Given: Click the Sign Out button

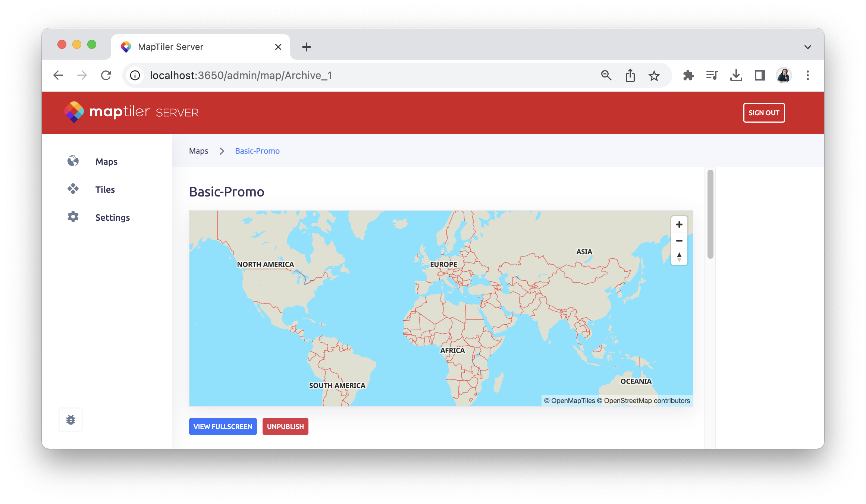Looking at the screenshot, I should (763, 113).
